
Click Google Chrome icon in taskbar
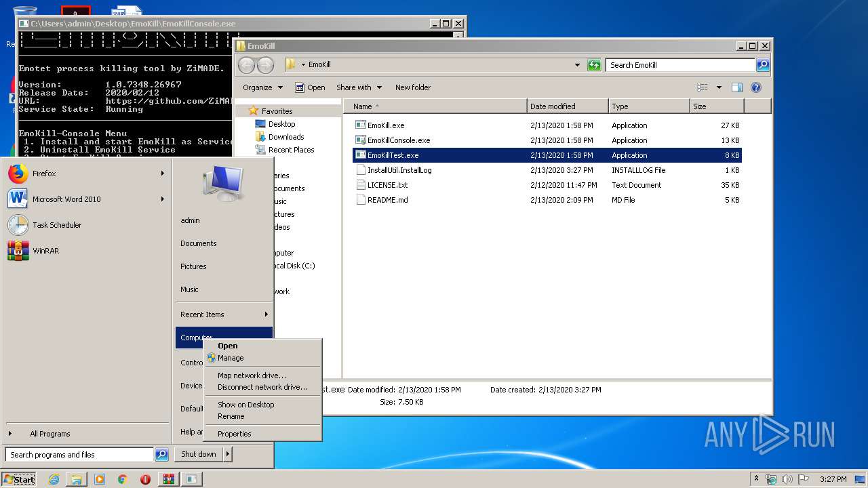click(122, 479)
